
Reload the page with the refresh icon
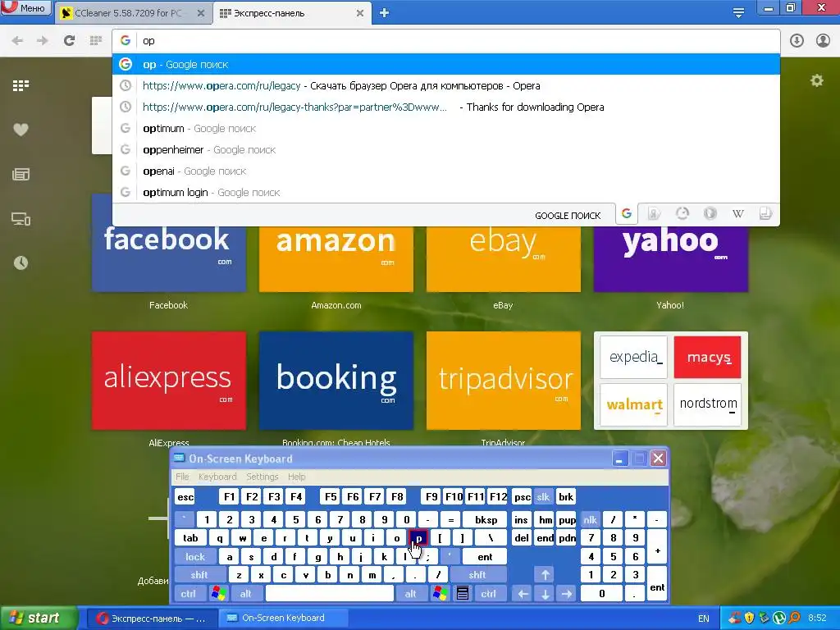point(69,40)
